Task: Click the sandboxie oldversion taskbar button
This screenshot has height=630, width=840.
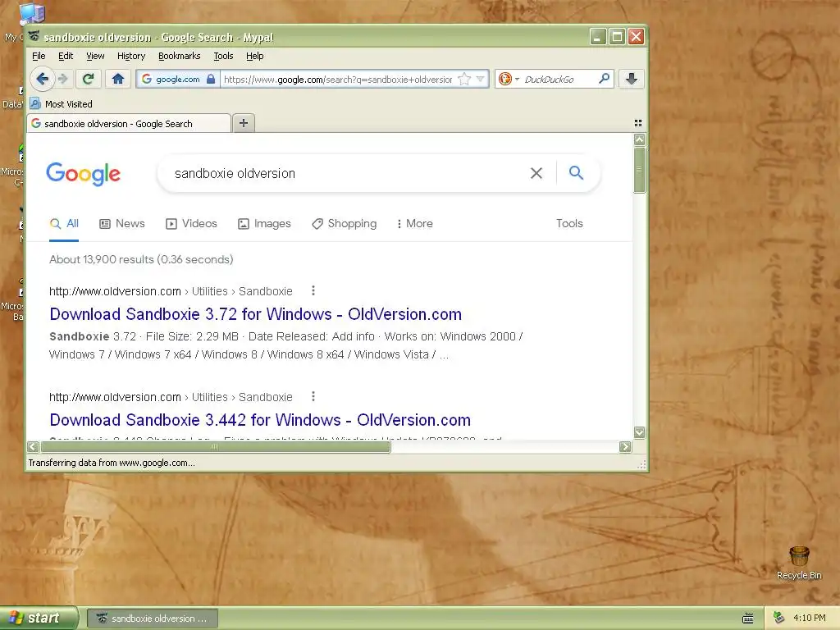Action: [152, 619]
